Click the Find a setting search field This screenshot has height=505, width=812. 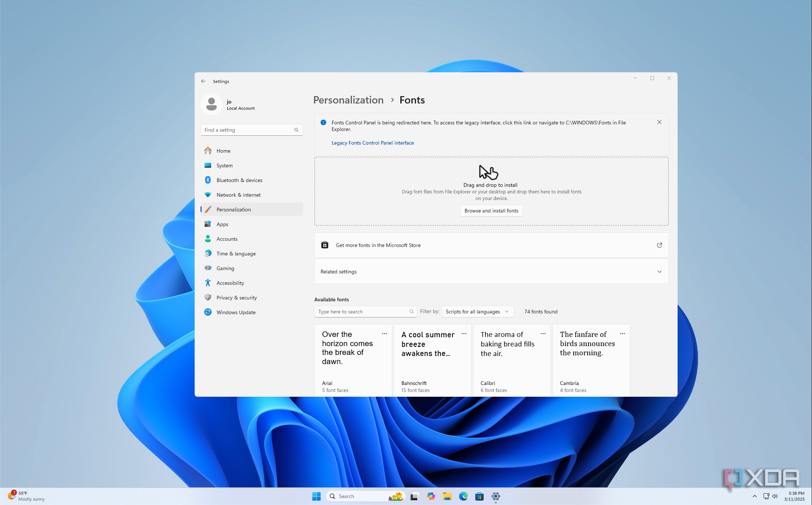click(252, 130)
